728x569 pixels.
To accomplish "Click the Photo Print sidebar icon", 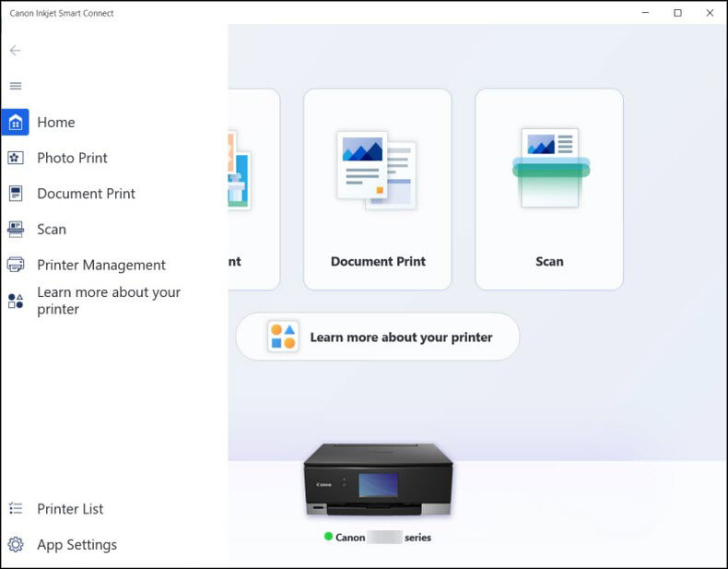I will tap(16, 158).
